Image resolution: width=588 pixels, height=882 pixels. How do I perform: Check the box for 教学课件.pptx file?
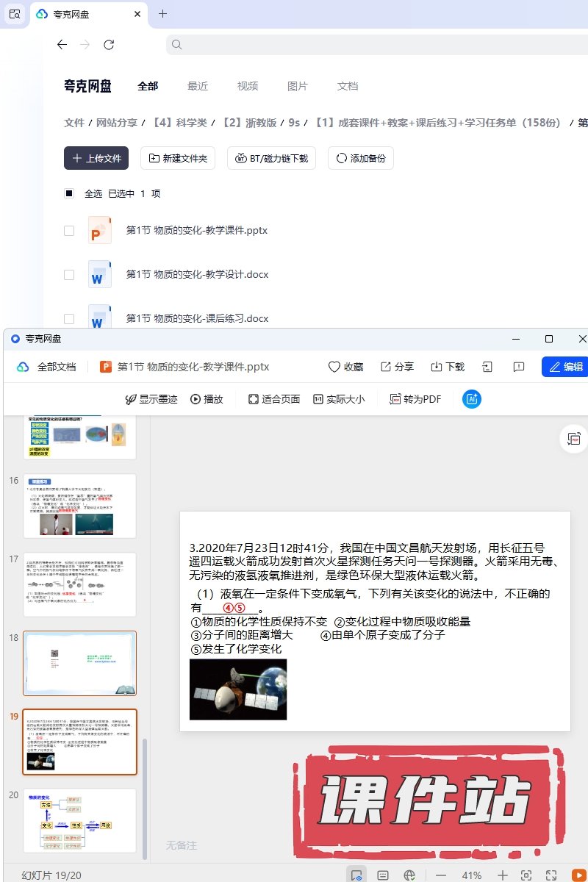point(69,231)
